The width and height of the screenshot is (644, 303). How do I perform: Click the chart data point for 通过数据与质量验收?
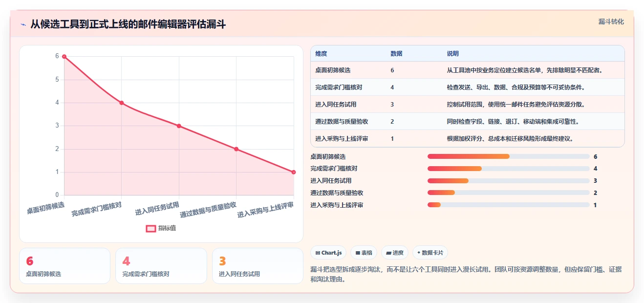click(236, 149)
